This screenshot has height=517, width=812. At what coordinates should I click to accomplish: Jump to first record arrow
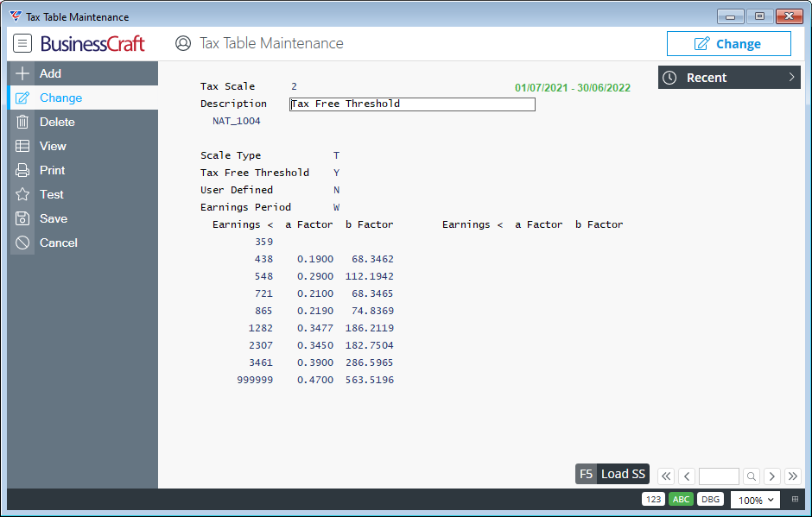(666, 476)
